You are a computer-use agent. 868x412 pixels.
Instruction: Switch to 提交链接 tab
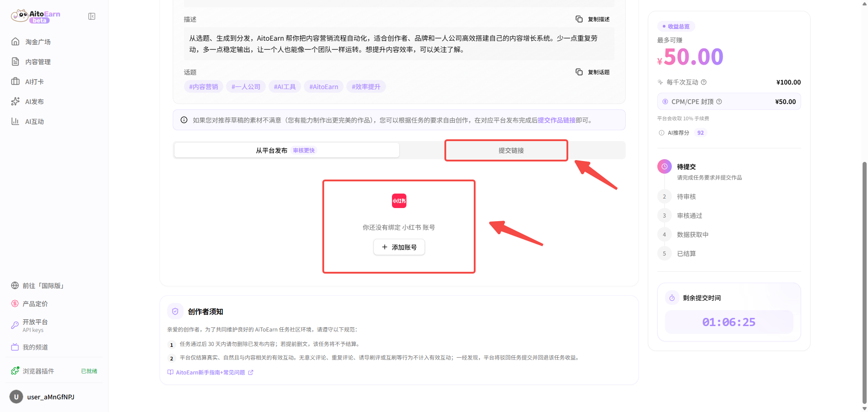(x=511, y=150)
